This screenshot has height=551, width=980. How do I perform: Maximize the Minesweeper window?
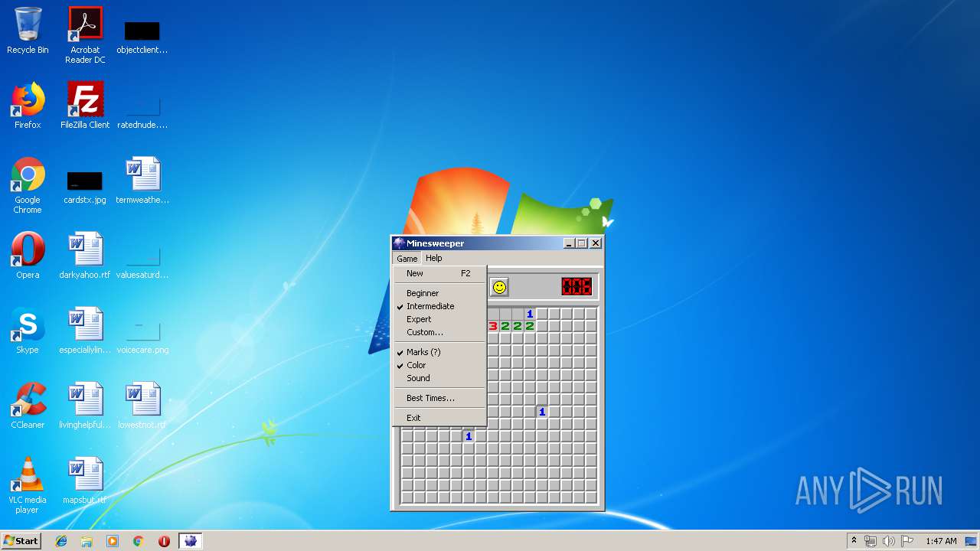coord(582,243)
